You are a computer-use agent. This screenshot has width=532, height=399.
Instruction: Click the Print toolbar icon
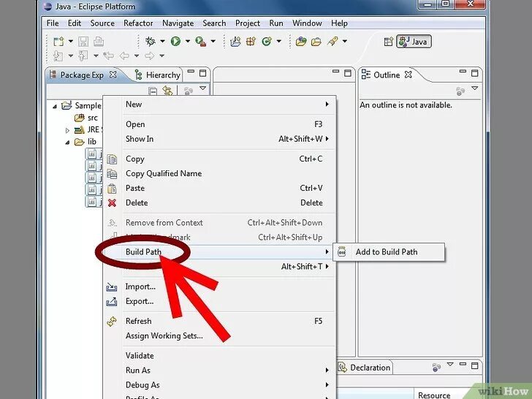[x=99, y=42]
